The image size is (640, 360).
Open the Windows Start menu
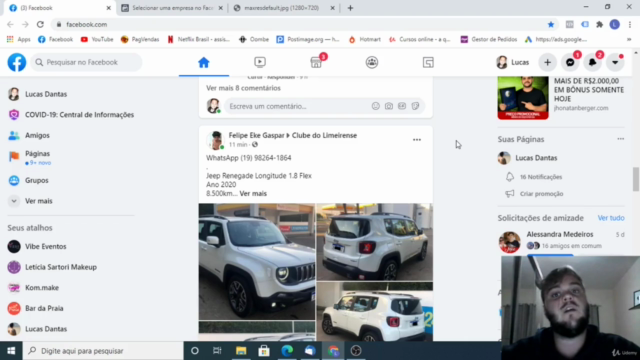(11, 351)
